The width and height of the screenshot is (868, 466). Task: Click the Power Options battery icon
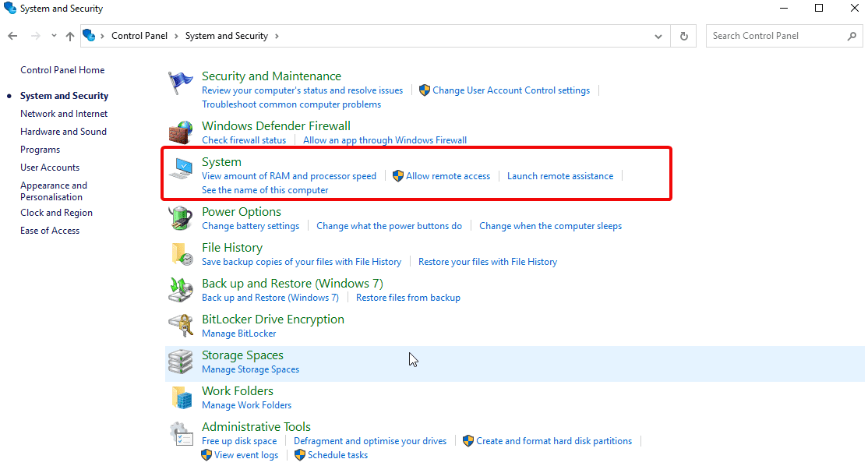[180, 217]
